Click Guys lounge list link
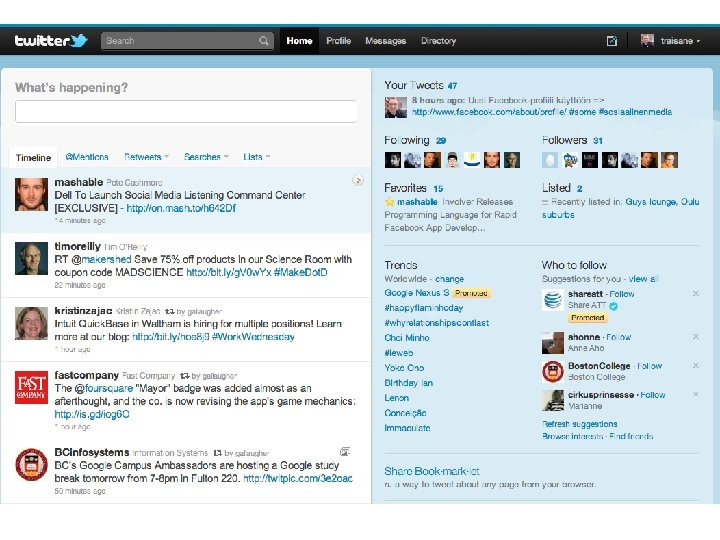Screen dimensions: 720x540 click(651, 202)
